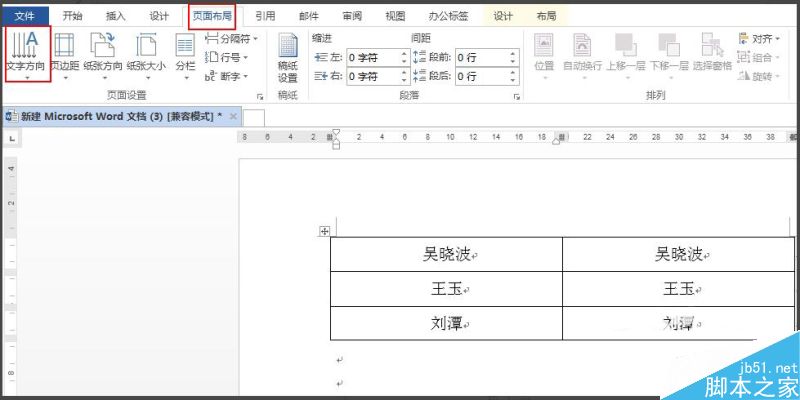Switch to the table tools 布局 tab
Viewport: 800px width, 400px height.
(x=546, y=16)
